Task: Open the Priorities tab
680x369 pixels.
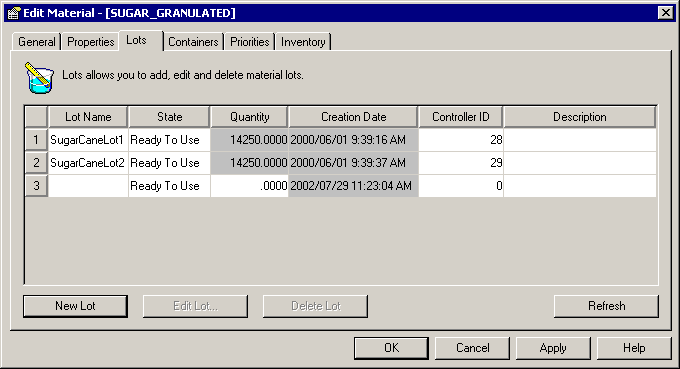Action: click(x=249, y=42)
